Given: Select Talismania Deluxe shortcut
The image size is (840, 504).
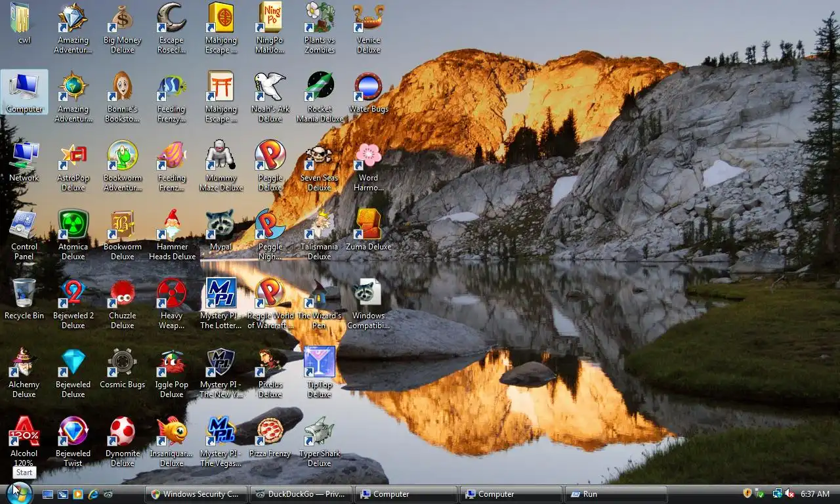Looking at the screenshot, I should tap(320, 235).
